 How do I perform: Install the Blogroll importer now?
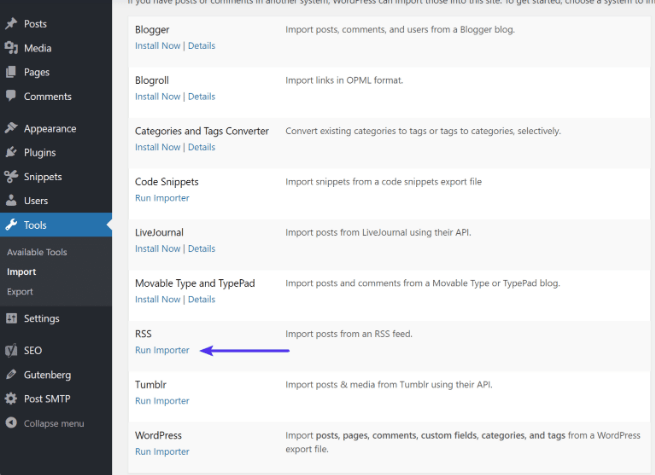coord(157,97)
